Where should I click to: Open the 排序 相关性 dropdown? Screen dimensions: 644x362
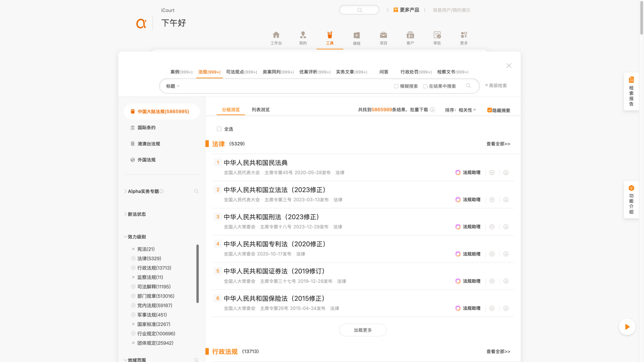coord(467,110)
